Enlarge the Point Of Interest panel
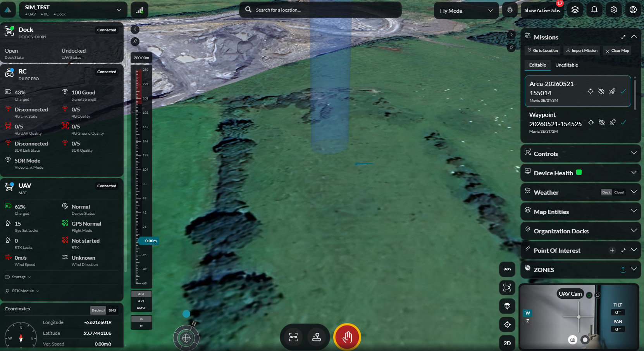Viewport: 644px width, 351px height. tap(623, 250)
